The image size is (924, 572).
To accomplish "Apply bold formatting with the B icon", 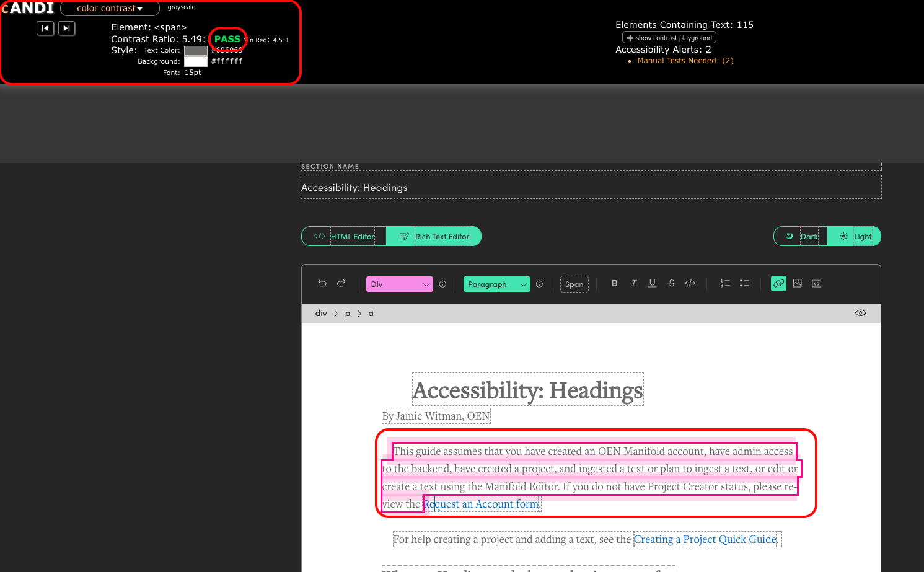I will (x=614, y=283).
